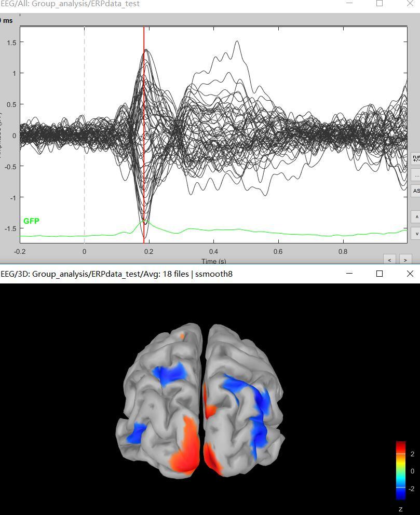
Task: Click the EEG/3D window title text
Action: click(x=117, y=274)
